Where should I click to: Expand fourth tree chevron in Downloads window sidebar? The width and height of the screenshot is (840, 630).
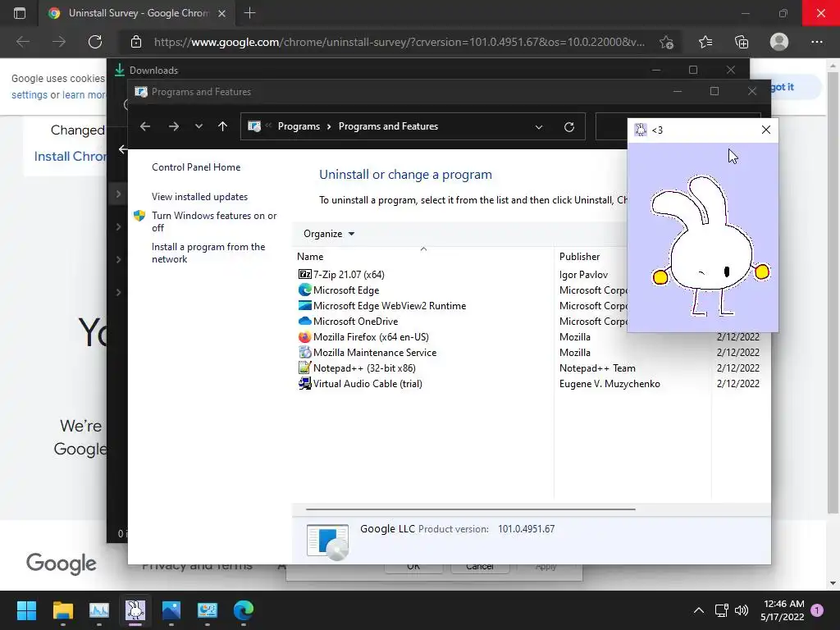(118, 292)
